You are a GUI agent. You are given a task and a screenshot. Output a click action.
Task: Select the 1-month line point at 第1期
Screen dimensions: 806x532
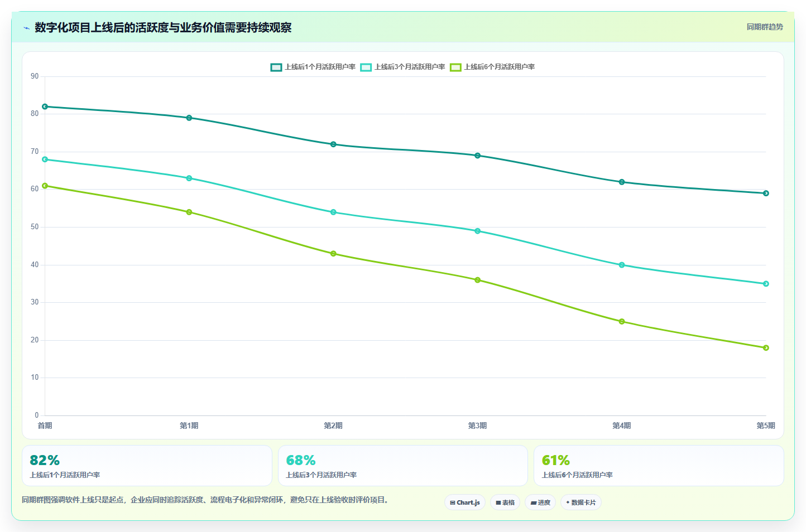tap(189, 118)
